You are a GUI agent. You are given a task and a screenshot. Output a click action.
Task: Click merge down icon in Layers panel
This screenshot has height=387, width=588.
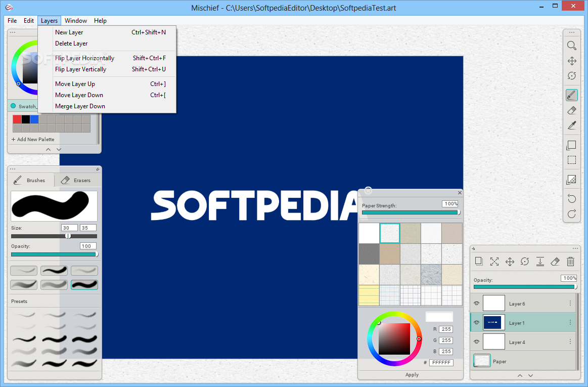pos(540,261)
